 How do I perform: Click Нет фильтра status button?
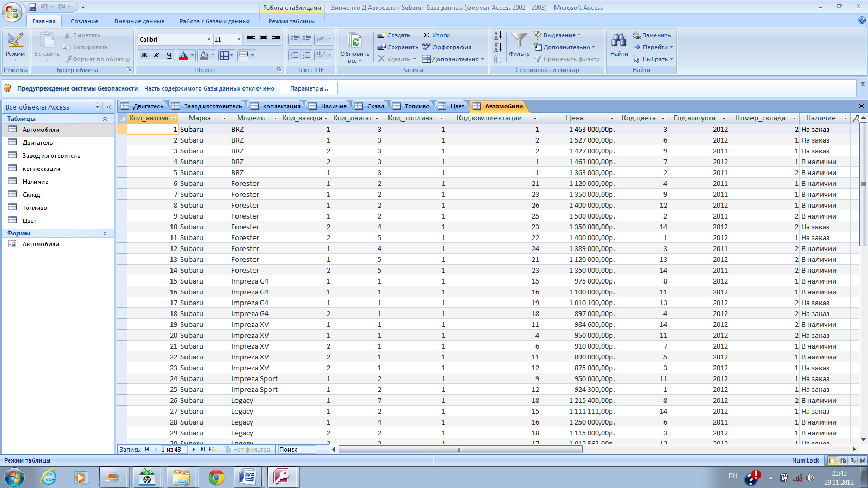[247, 450]
